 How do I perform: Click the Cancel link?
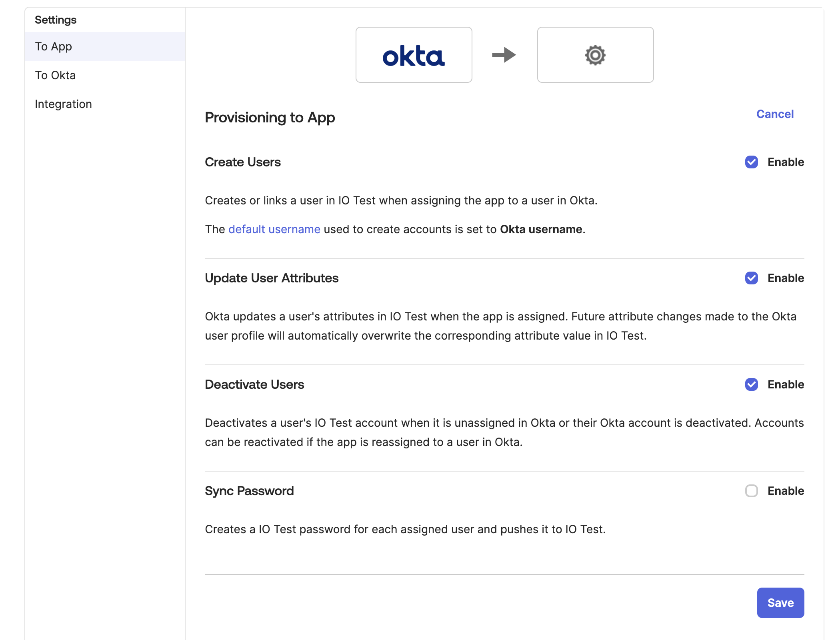tap(775, 114)
